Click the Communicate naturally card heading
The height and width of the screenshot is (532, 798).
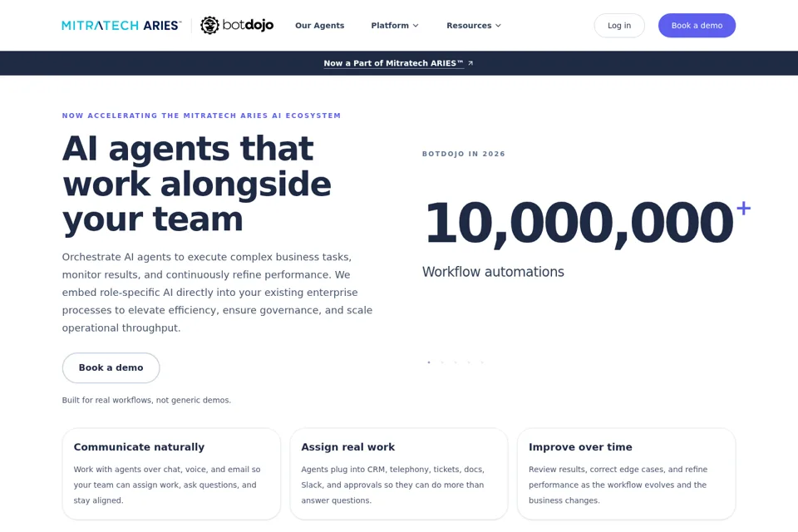[139, 447]
